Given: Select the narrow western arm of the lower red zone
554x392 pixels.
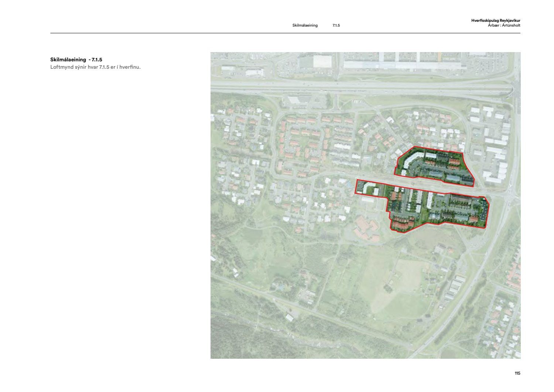Looking at the screenshot, I should click(369, 187).
